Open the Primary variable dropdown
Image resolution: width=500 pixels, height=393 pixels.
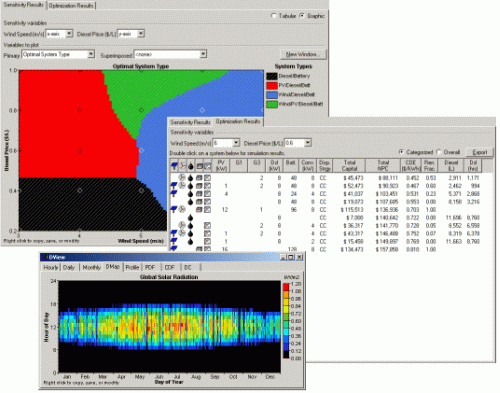point(91,54)
